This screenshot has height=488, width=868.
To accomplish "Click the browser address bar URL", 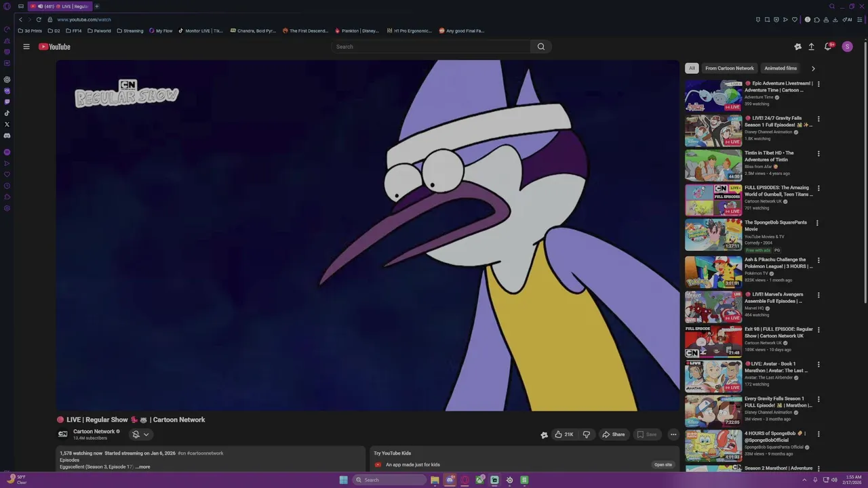I will [84, 20].
